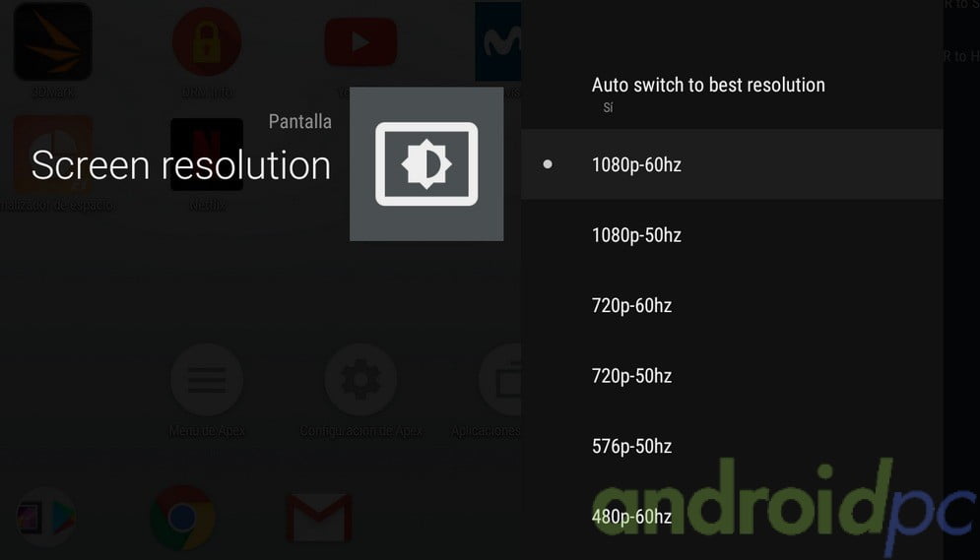Open the dimmed YouTube app icon

pyautogui.click(x=360, y=42)
